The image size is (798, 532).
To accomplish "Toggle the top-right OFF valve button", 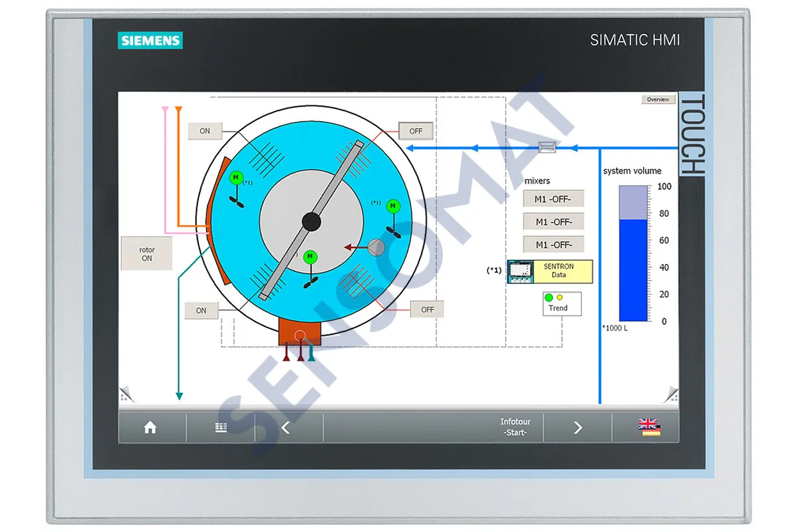I will tap(414, 131).
